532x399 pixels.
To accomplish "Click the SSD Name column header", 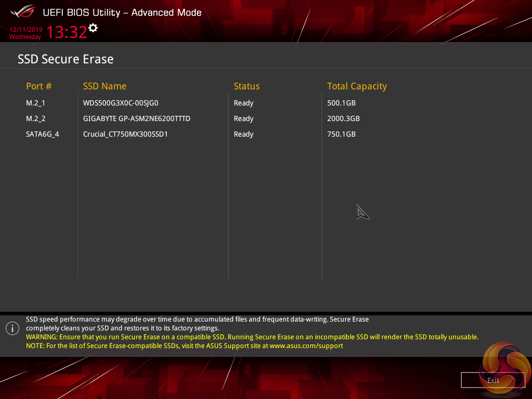I will [x=105, y=86].
